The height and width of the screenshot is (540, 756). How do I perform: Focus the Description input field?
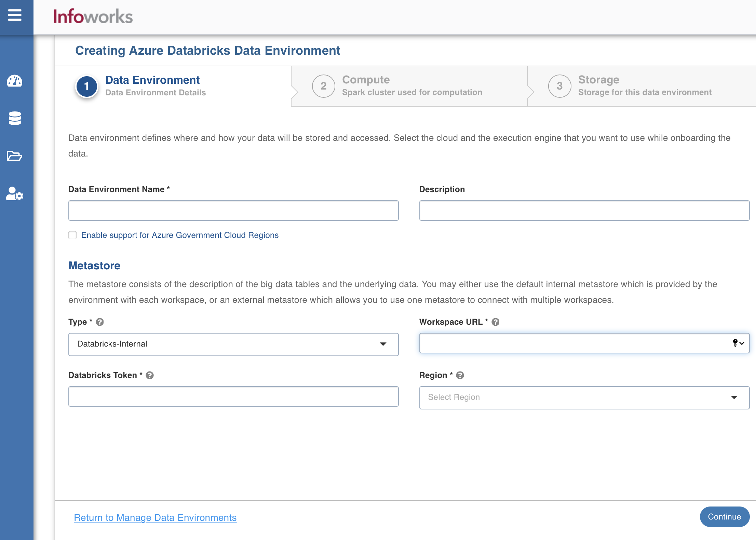584,211
